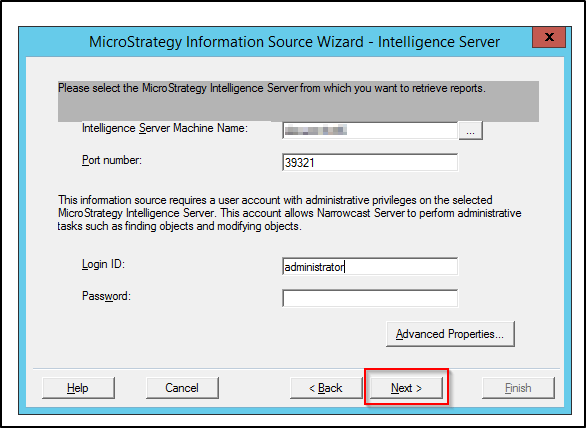586x428 pixels.
Task: Go back with the < Back button
Action: click(326, 388)
